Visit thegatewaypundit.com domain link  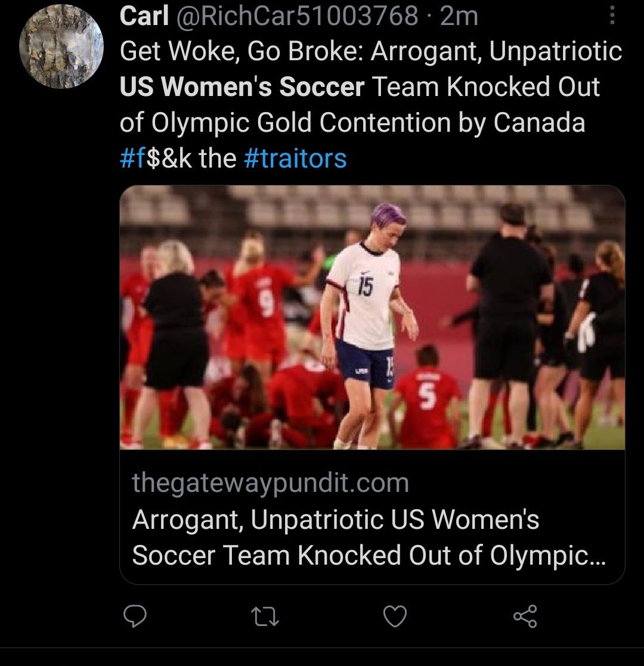(x=270, y=483)
